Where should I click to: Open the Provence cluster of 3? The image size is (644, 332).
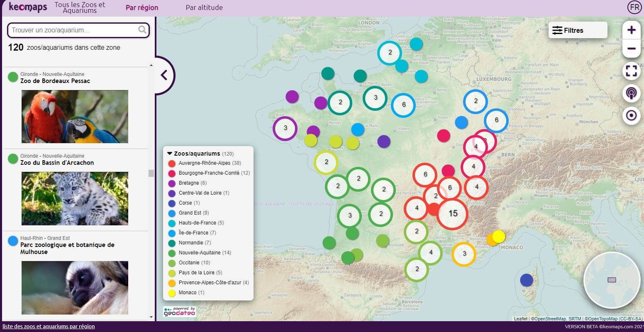pyautogui.click(x=464, y=254)
